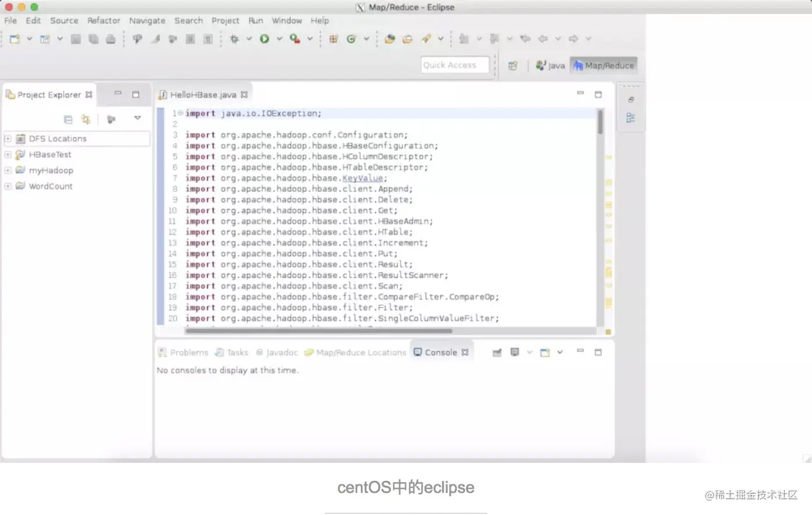812x515 pixels.
Task: Open the Run configurations dropdown arrow
Action: pos(279,39)
